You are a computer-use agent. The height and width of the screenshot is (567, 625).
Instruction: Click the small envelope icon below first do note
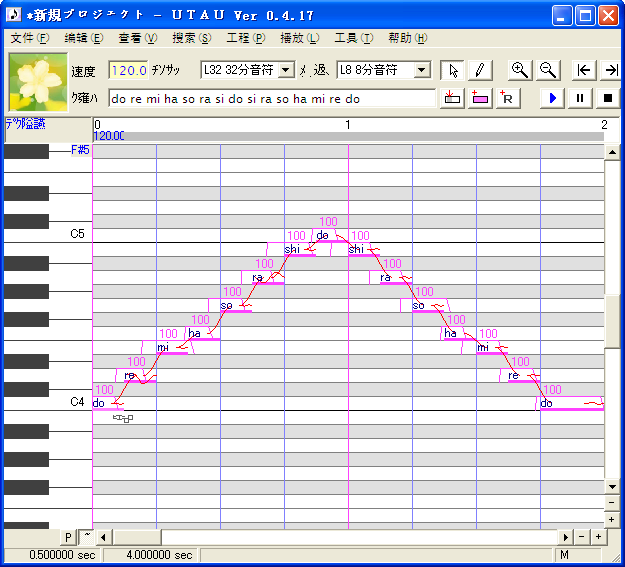click(x=123, y=418)
